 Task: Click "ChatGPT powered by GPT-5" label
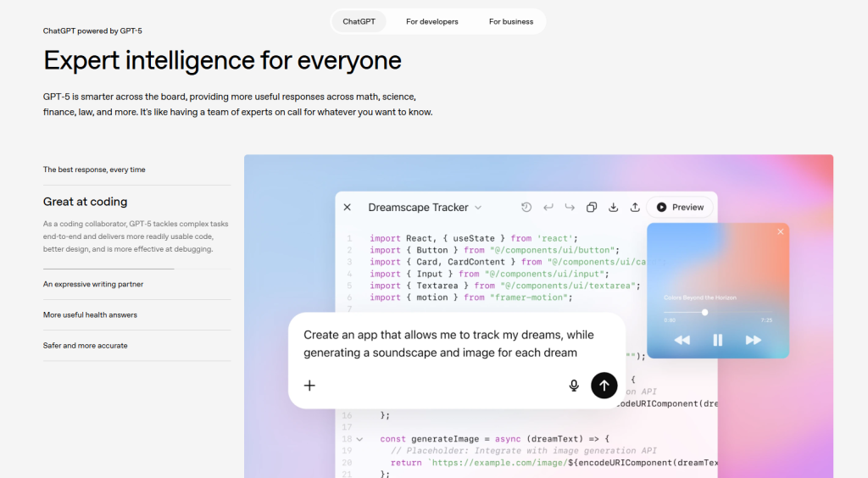pos(92,31)
